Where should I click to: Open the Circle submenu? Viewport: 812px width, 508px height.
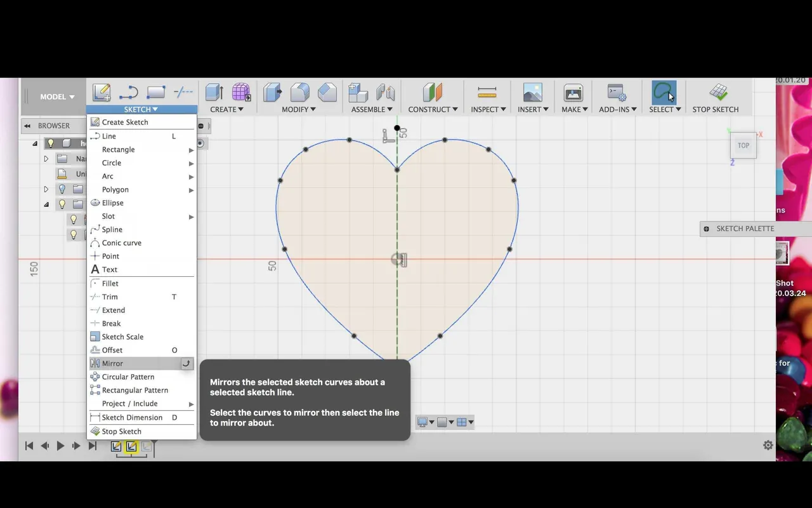pyautogui.click(x=141, y=163)
